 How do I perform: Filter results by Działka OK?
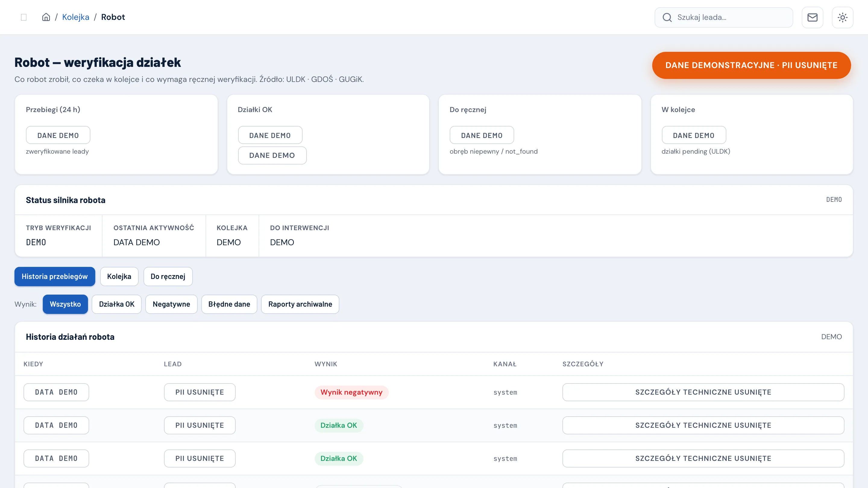pyautogui.click(x=117, y=304)
